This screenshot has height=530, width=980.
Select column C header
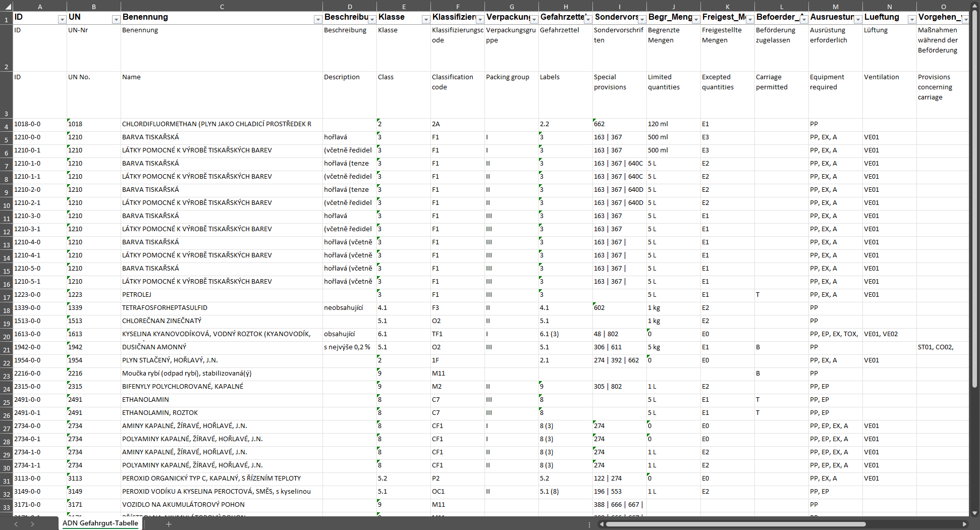222,7
